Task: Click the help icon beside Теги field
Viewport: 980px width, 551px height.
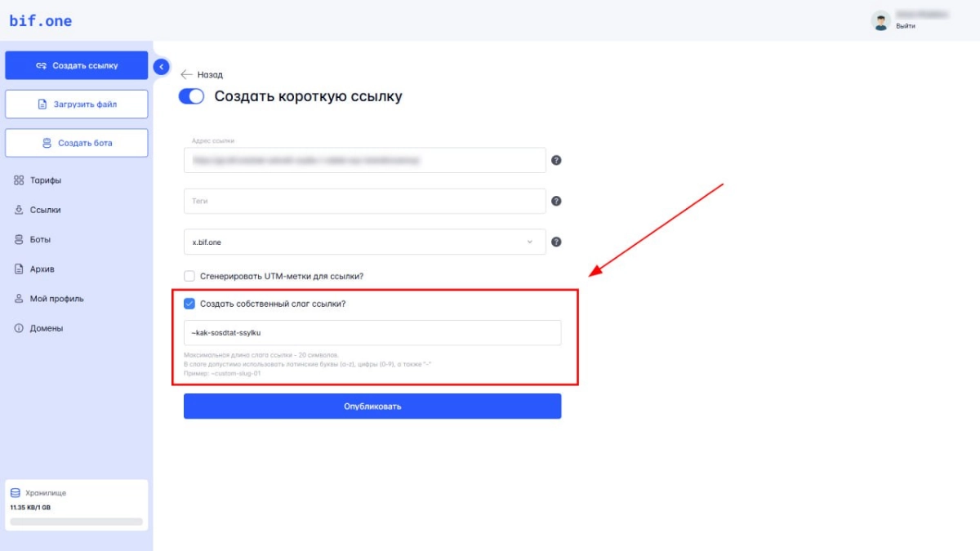Action: pos(556,201)
